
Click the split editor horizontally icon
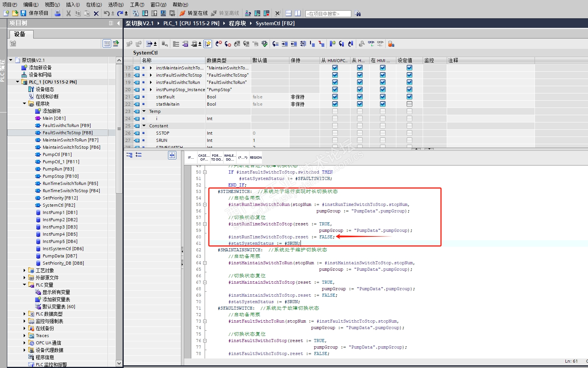289,13
